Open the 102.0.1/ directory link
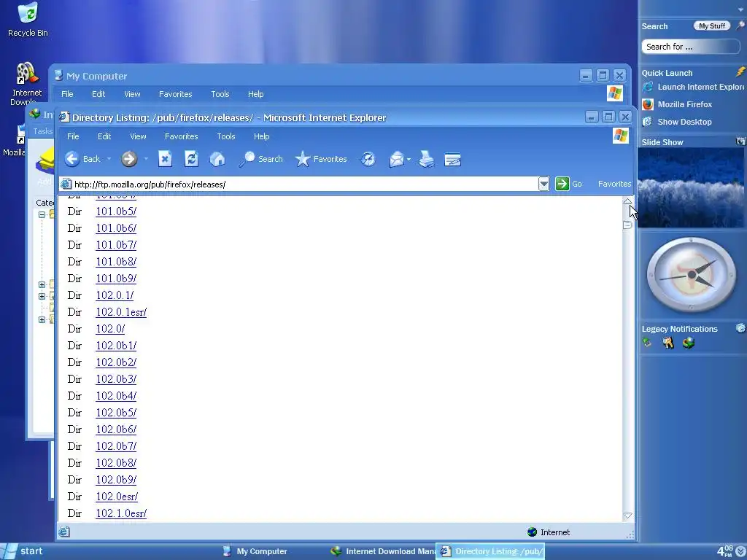The height and width of the screenshot is (560, 747). click(115, 295)
